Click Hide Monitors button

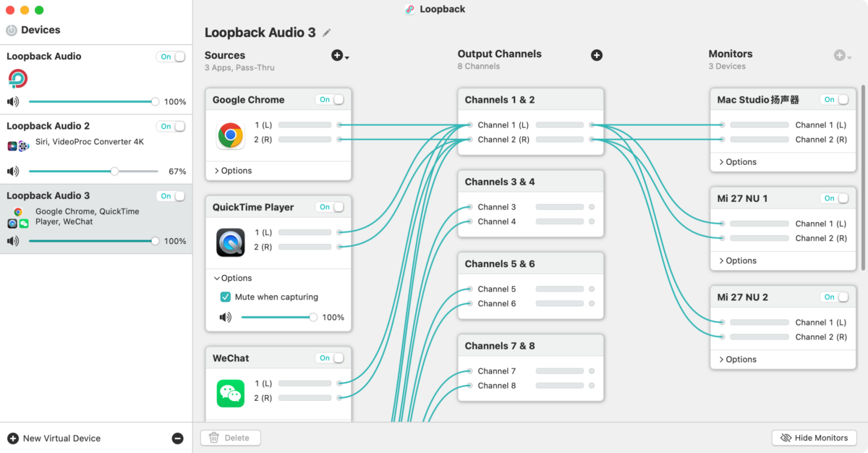click(814, 438)
